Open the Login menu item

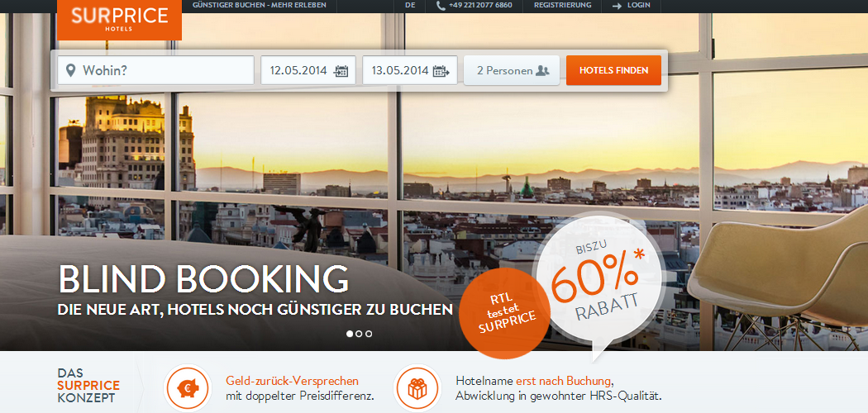click(638, 5)
